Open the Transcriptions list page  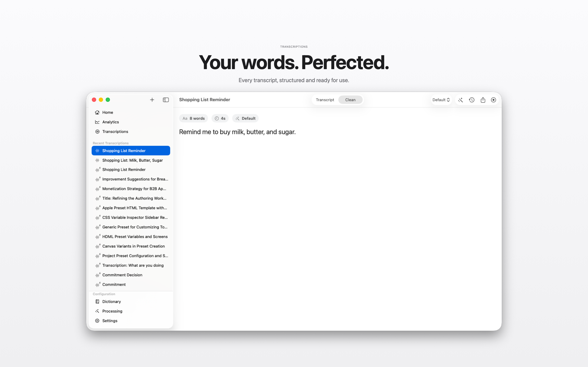point(115,132)
